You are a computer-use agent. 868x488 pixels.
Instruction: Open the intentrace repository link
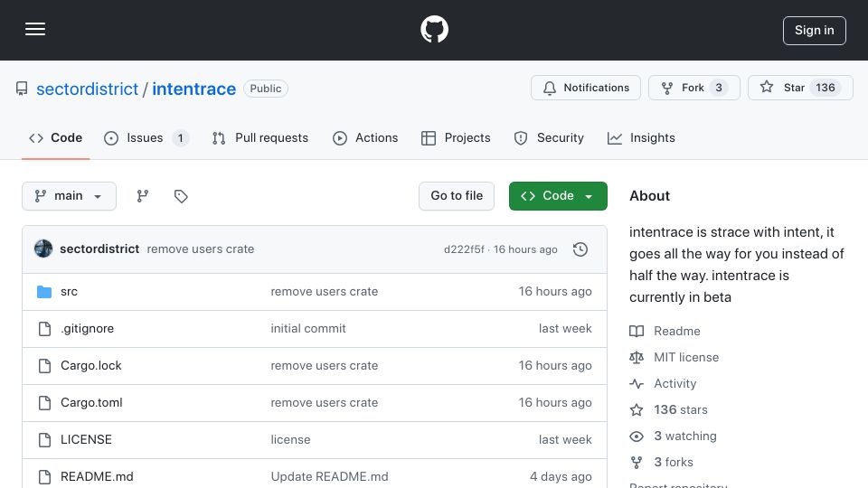[193, 89]
